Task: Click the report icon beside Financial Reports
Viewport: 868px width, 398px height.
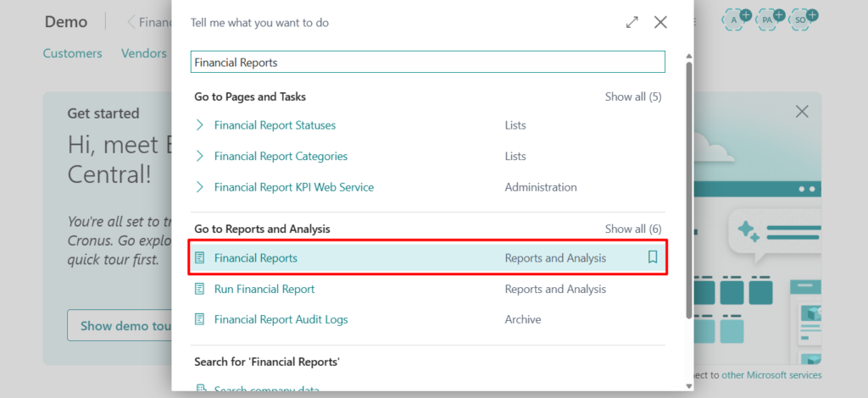Action: point(200,257)
